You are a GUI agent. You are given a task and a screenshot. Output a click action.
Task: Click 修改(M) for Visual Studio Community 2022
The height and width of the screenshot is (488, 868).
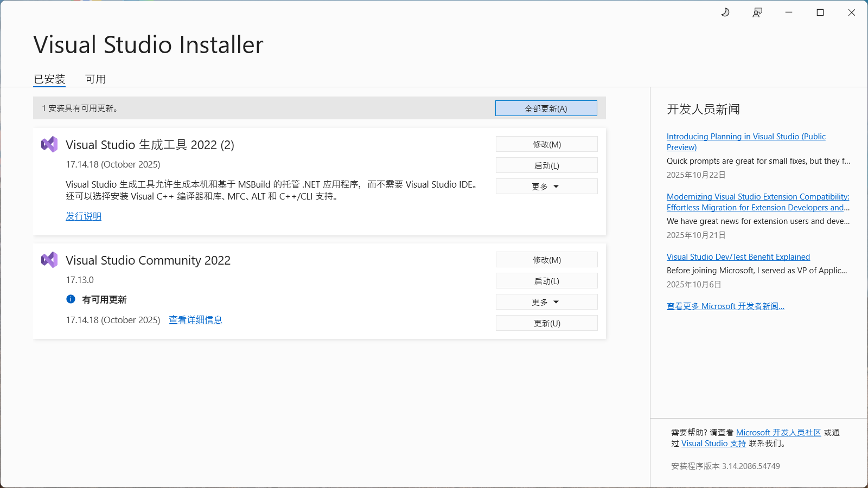[x=547, y=260]
